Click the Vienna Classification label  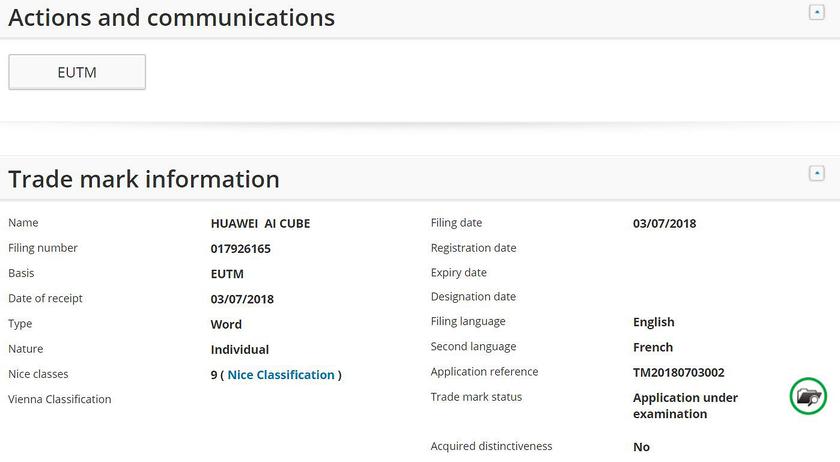(60, 400)
